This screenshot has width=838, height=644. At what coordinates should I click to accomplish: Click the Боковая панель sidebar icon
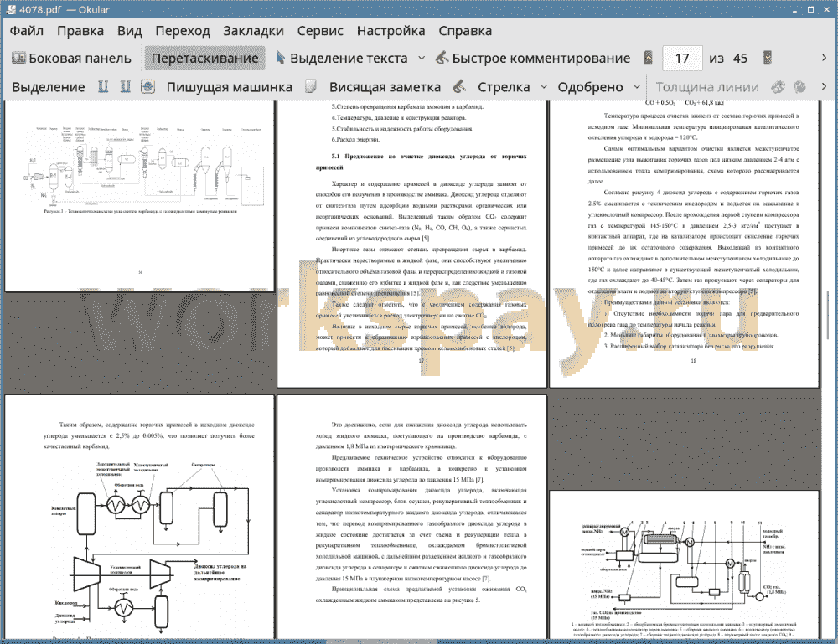(18, 59)
